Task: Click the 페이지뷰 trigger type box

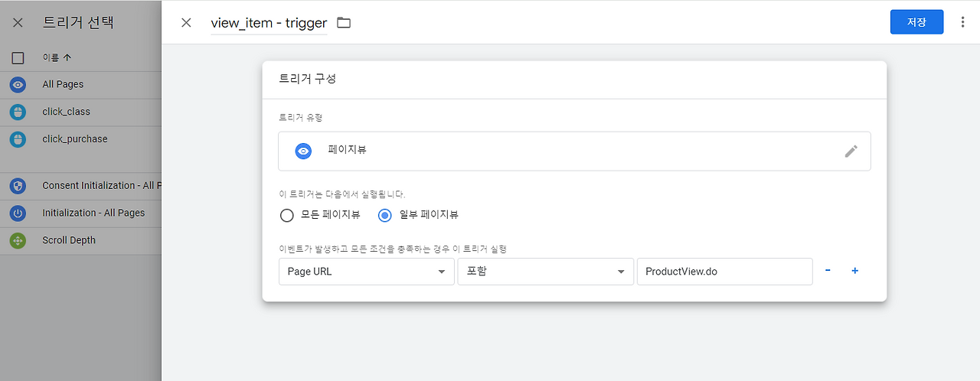Action: [x=574, y=151]
